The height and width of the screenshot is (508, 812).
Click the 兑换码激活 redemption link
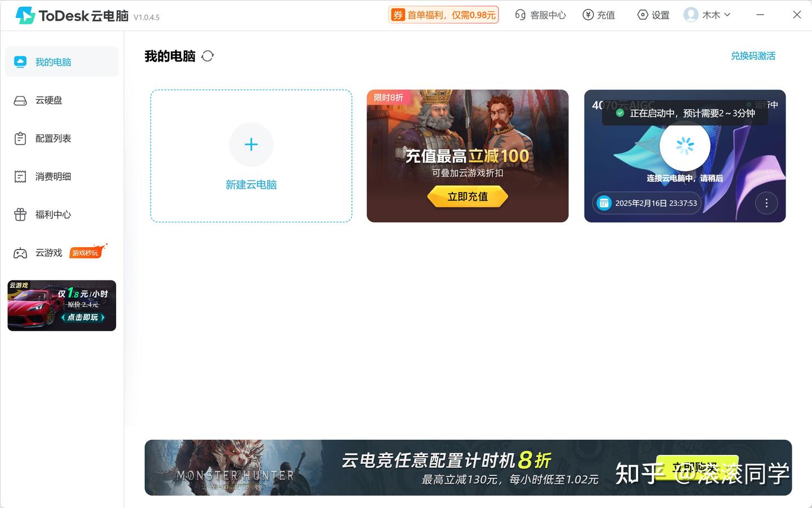pos(753,56)
